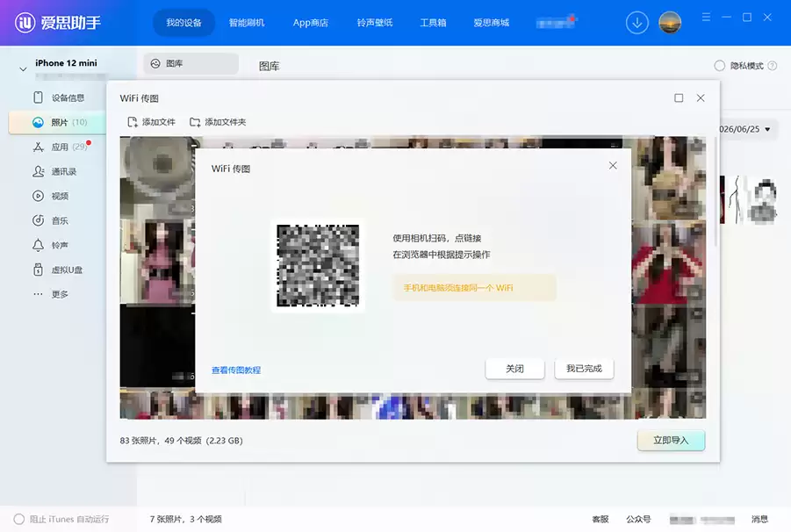Toggle 阻止 iTunes 自动运行 option
Screen dimensions: 791x532
pyautogui.click(x=61, y=519)
